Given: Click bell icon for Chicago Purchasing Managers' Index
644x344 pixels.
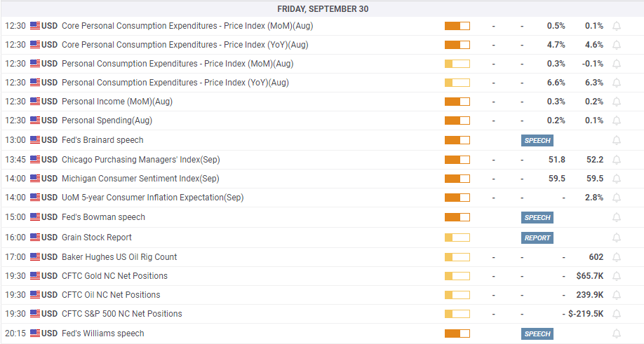Looking at the screenshot, I should [x=617, y=160].
